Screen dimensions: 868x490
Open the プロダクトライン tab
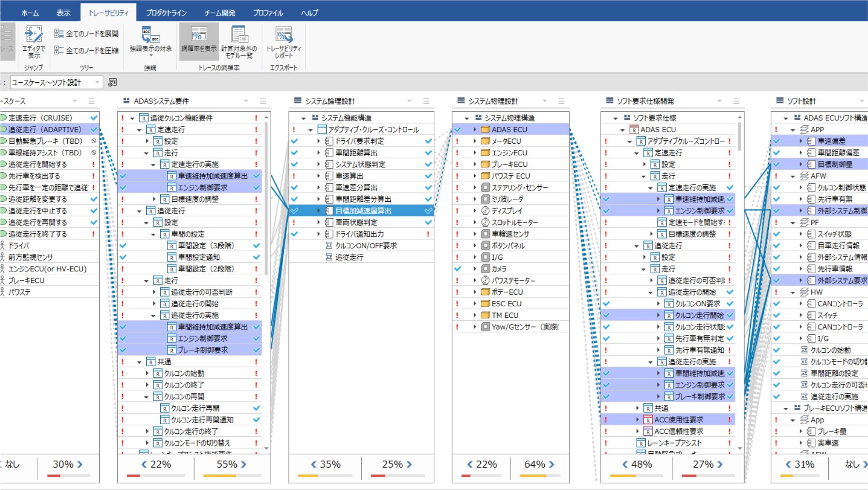tap(167, 13)
